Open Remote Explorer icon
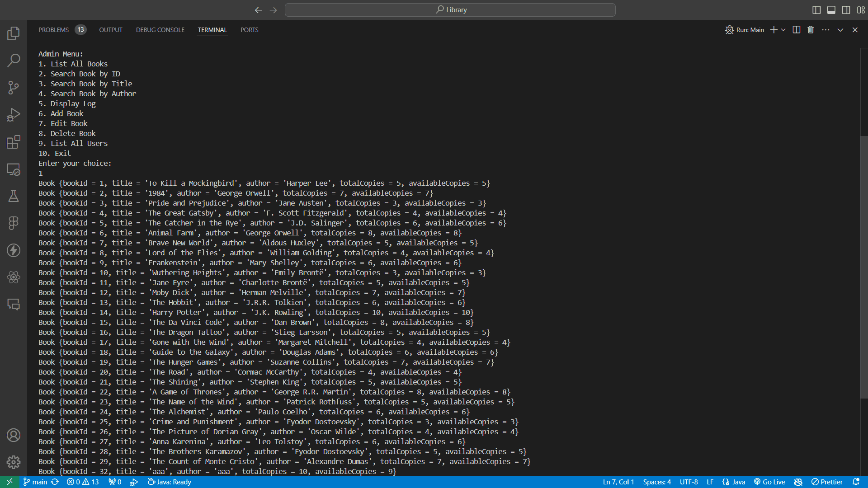This screenshot has height=488, width=868. pyautogui.click(x=14, y=169)
